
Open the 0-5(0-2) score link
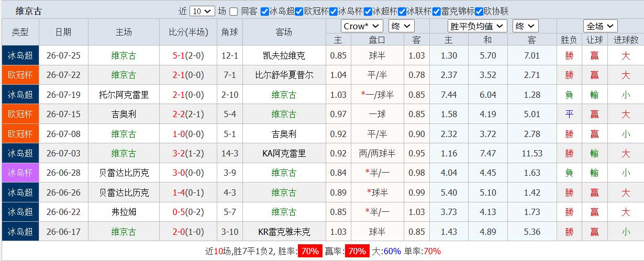coord(188,212)
